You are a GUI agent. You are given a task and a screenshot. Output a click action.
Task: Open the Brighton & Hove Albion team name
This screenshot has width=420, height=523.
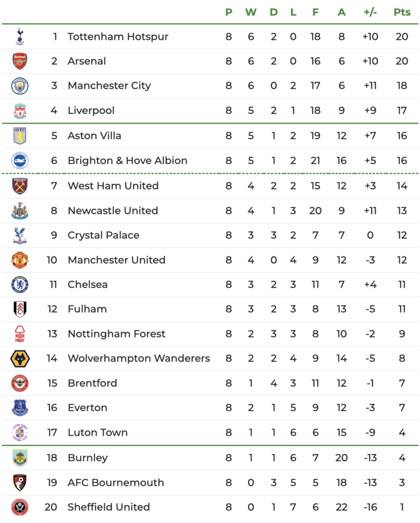pyautogui.click(x=127, y=160)
